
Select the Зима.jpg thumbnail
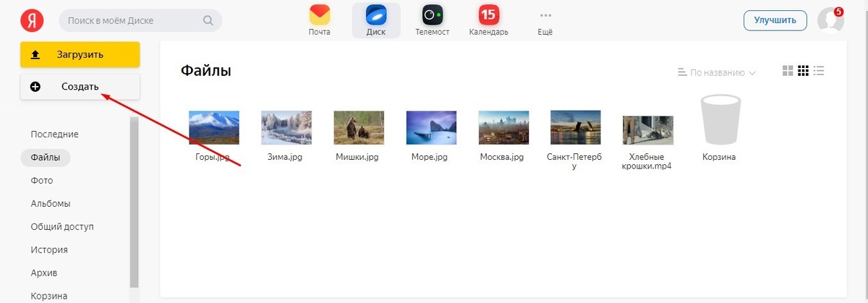click(286, 127)
